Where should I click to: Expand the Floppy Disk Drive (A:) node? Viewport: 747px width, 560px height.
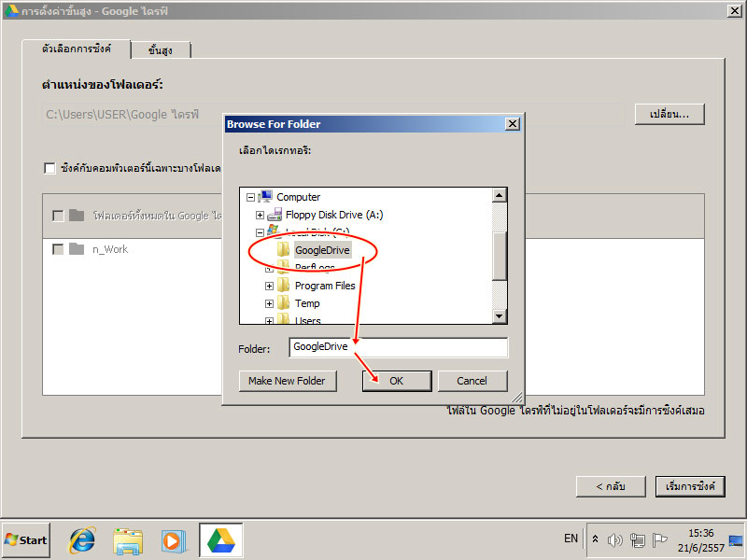[x=260, y=216]
